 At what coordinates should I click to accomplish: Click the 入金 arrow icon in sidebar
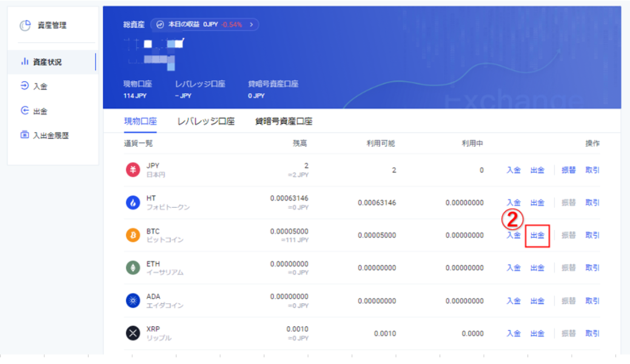click(25, 85)
